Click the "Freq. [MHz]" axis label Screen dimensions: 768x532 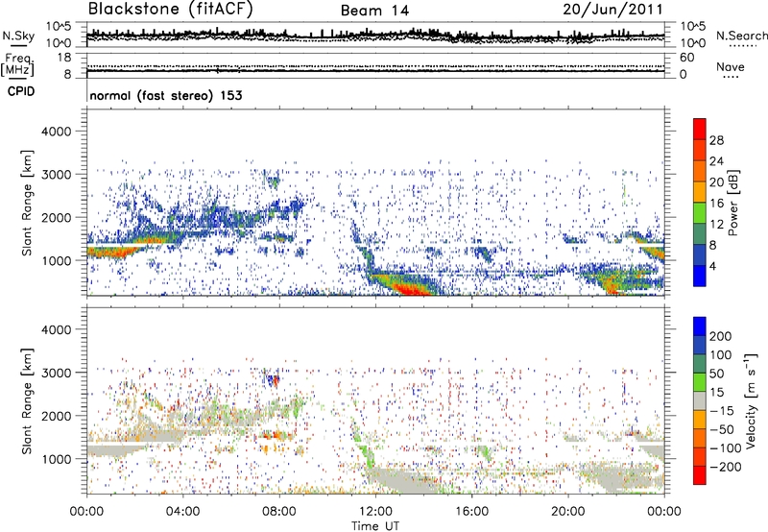pyautogui.click(x=17, y=65)
